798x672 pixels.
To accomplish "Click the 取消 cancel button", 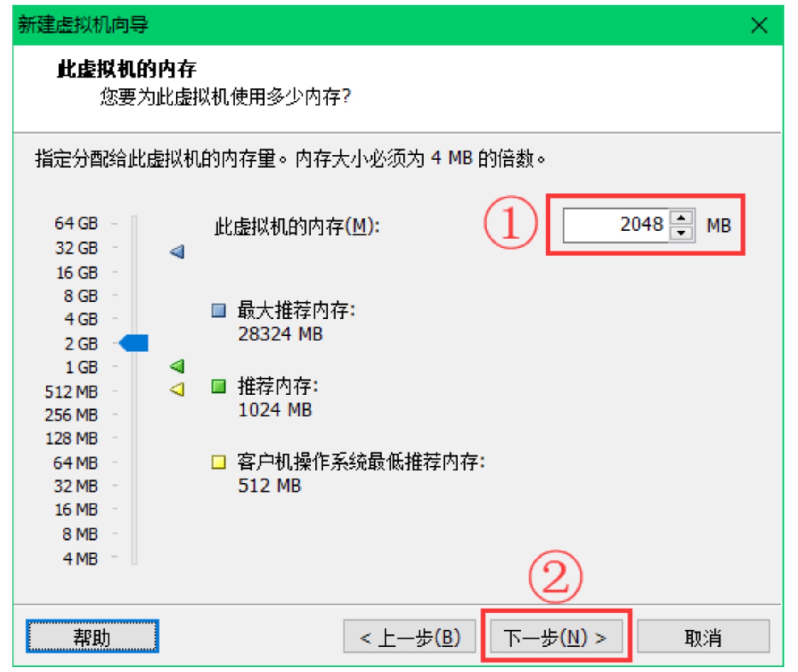I will pos(703,637).
